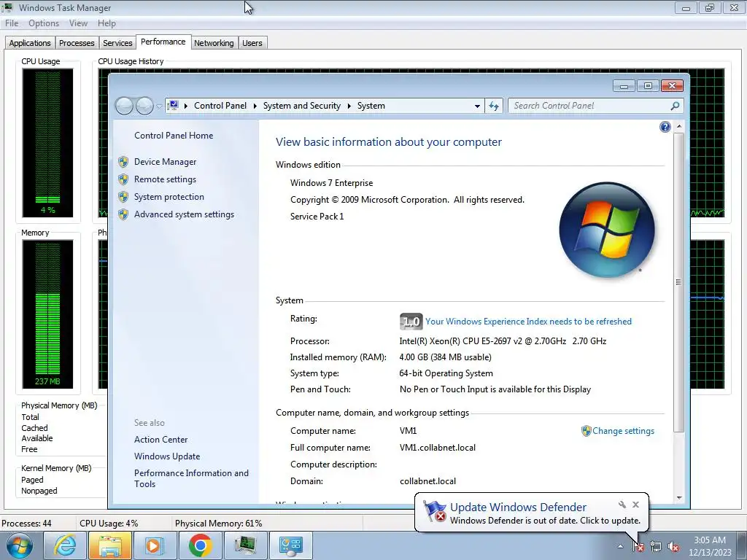Screen dimensions: 747x560
Task: Open Windows Explorer taskbar icon
Action: coord(109,545)
